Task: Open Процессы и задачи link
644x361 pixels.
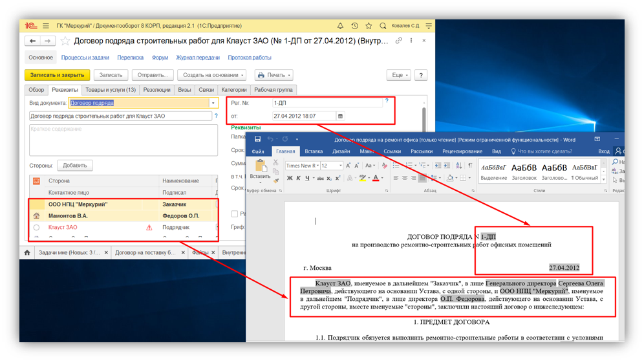Action: (85, 58)
